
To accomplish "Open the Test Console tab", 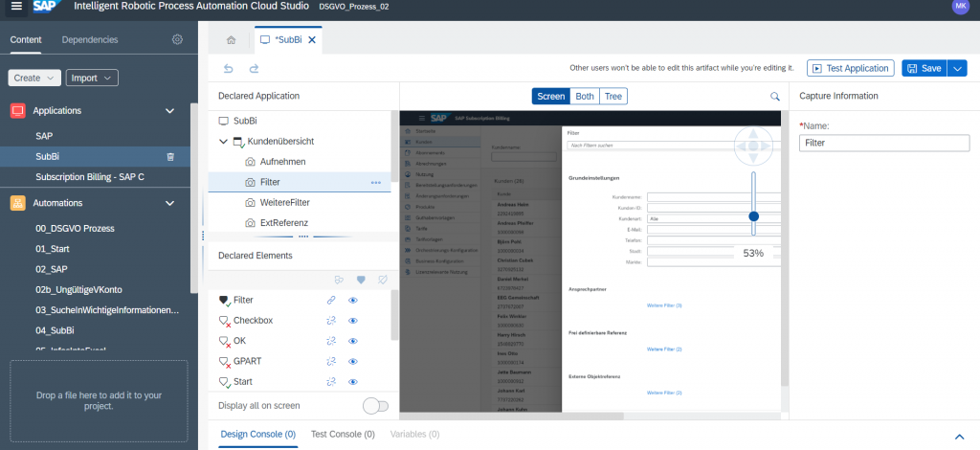I will 343,434.
